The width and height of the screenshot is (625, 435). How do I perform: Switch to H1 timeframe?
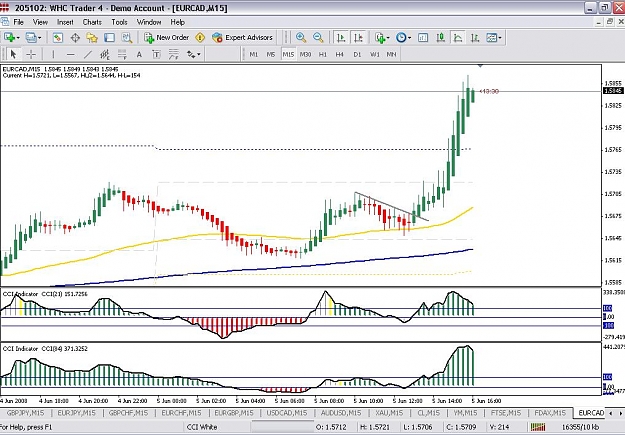322,54
